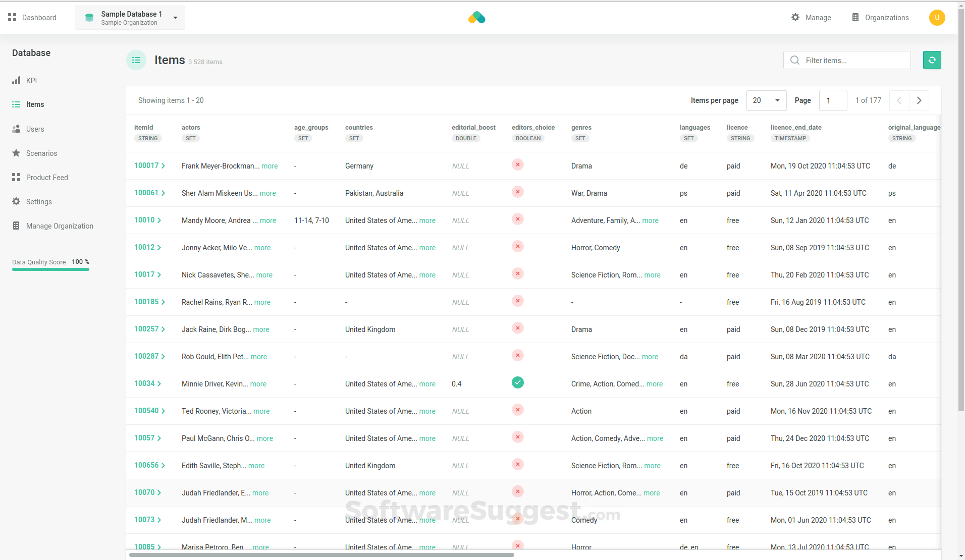Viewport: 965px width, 560px height.
Task: Open Product Feed in the sidebar
Action: click(47, 178)
